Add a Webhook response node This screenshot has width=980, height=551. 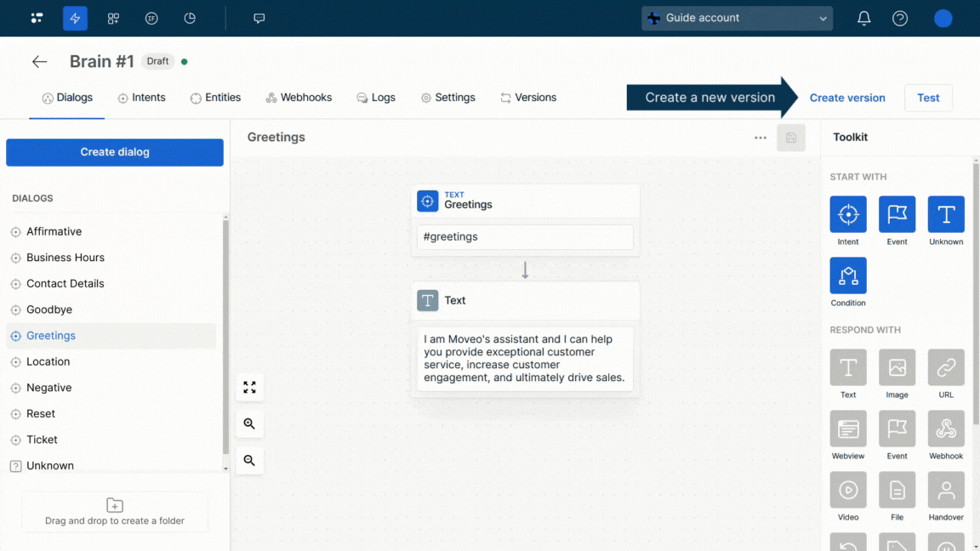point(946,429)
